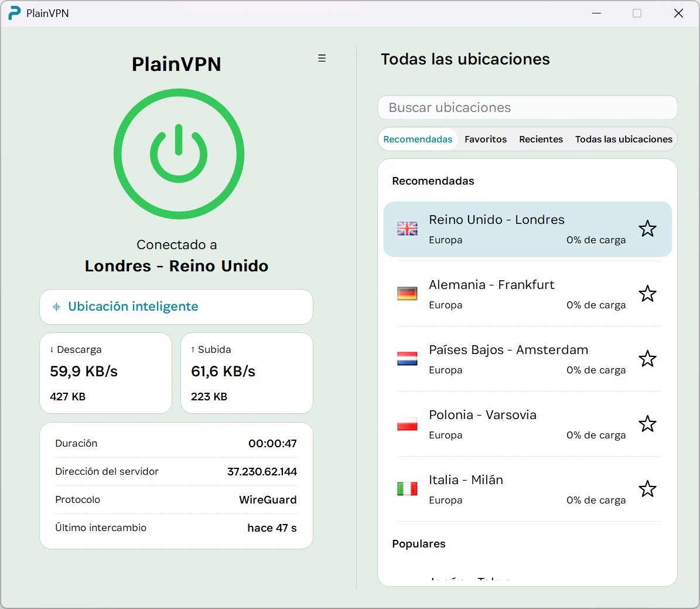Click the United Kingdom flag icon

click(407, 229)
